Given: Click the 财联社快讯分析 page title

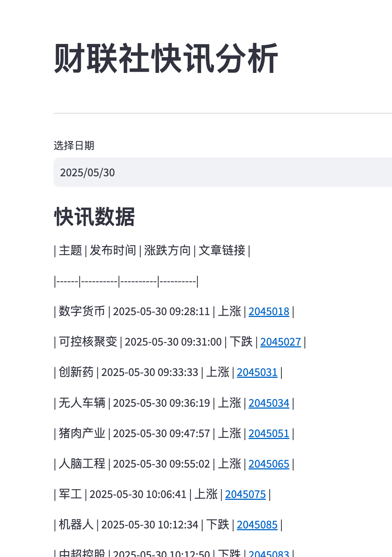Looking at the screenshot, I should [166, 59].
